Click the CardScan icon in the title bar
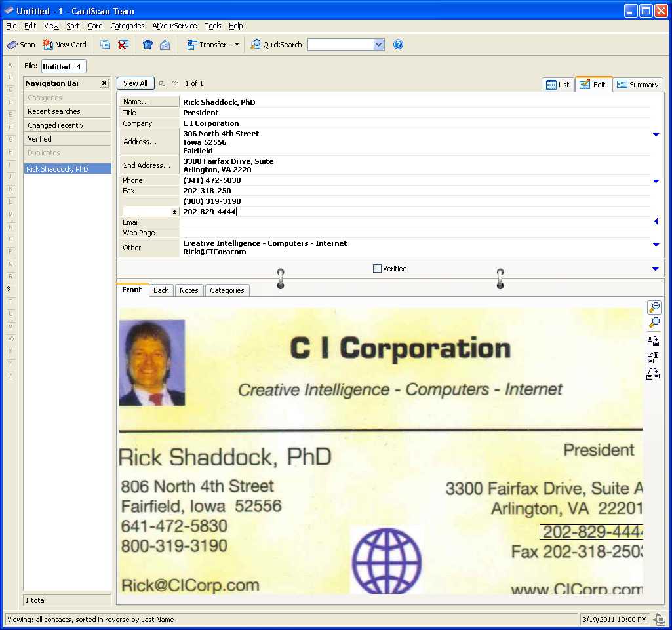Viewport: 672px width, 630px height. 9,10
